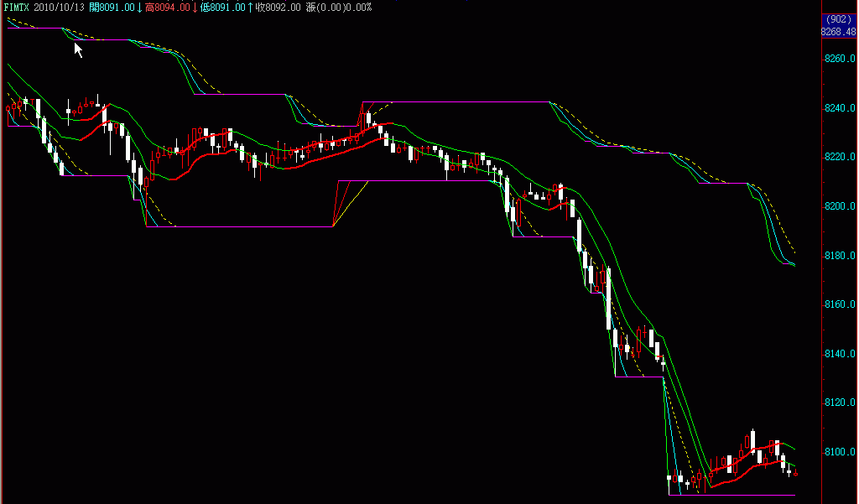Select the date 2010/10/13 in header
The image size is (859, 504).
point(59,8)
